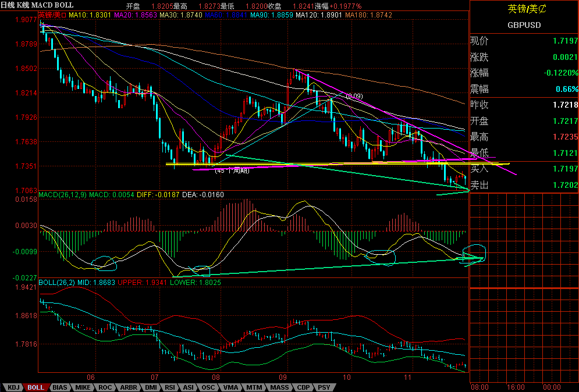Select the ROC indicator tab
Viewport: 579px width, 392px height.
point(105,387)
